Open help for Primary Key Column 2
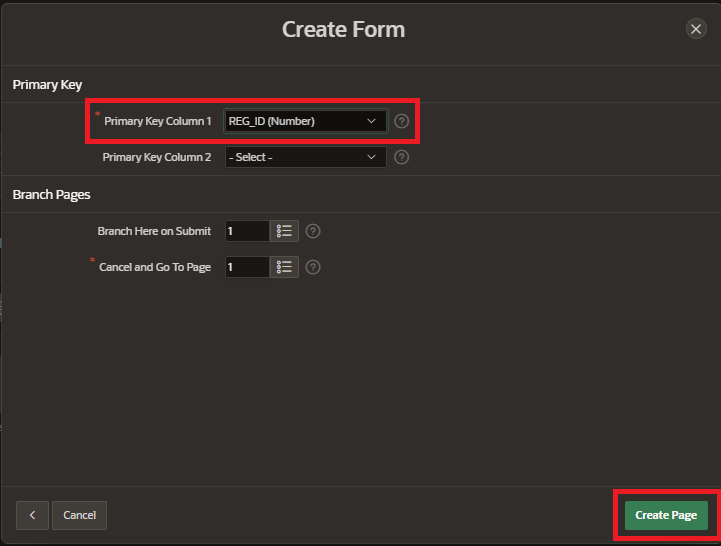Image resolution: width=721 pixels, height=546 pixels. (402, 157)
